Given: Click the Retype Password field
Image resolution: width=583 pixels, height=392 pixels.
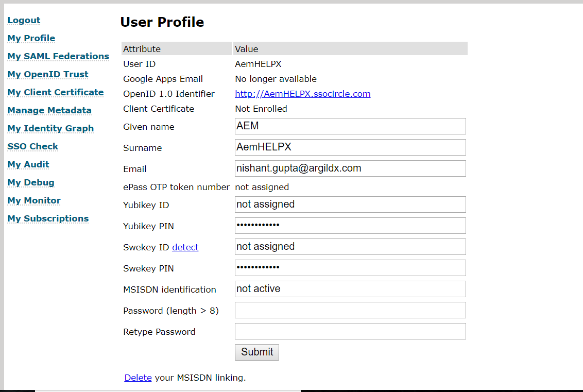Looking at the screenshot, I should [x=350, y=331].
